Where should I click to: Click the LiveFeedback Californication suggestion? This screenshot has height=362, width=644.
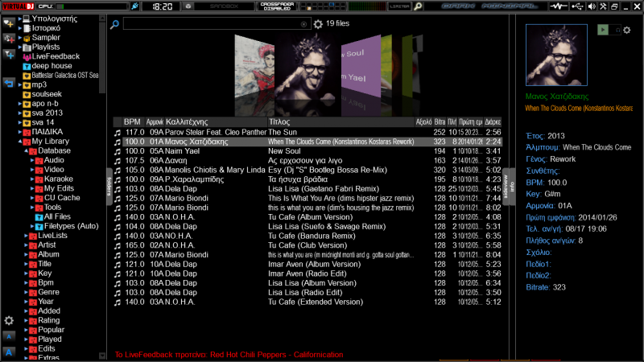point(229,355)
